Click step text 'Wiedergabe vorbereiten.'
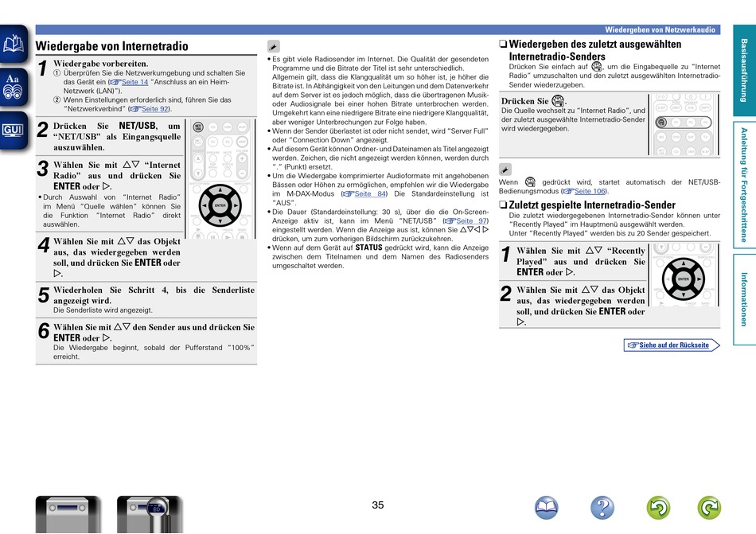756x534 pixels. coord(101,64)
